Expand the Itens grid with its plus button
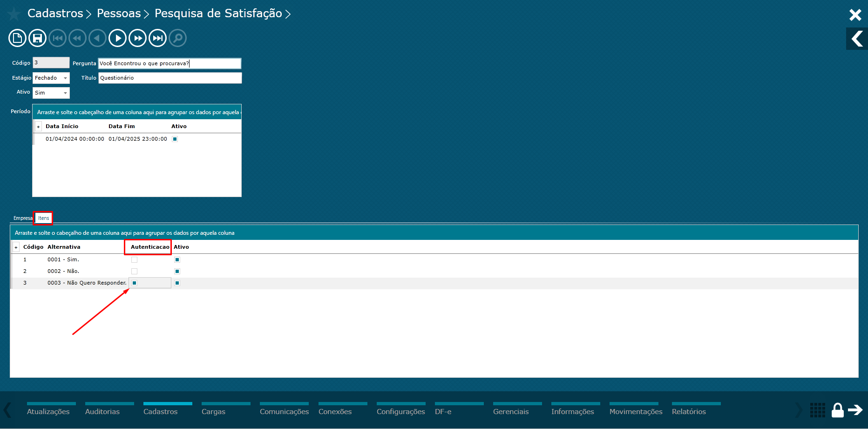This screenshot has height=429, width=868. [x=16, y=247]
